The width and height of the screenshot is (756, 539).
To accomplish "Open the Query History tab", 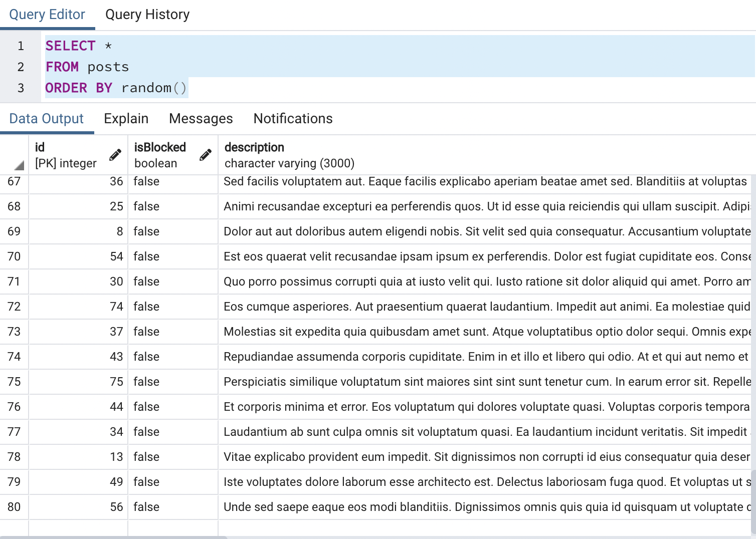I will [x=147, y=15].
